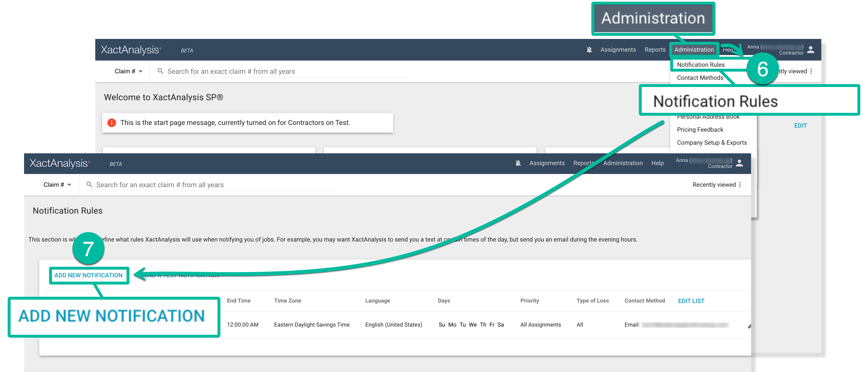Click the All value under Type of Loss
This screenshot has width=868, height=372.
[x=580, y=324]
